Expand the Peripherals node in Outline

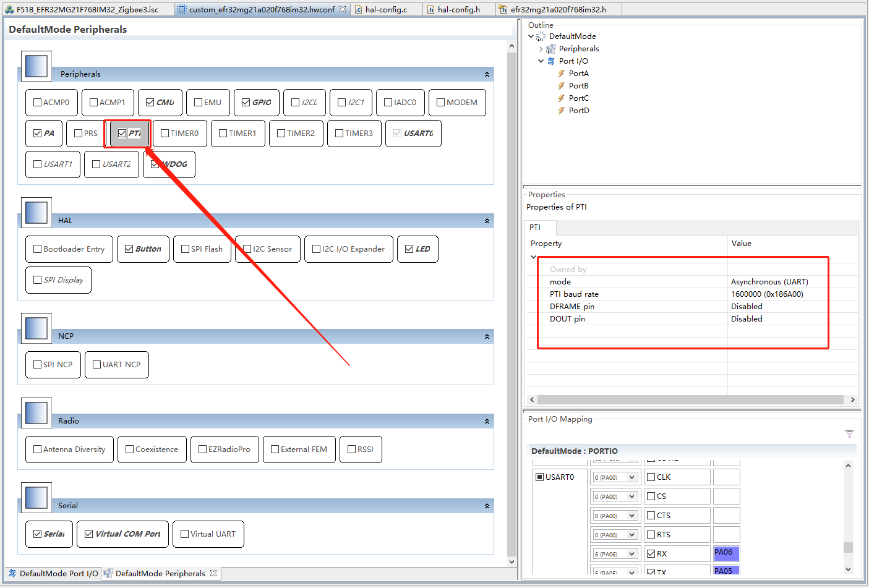point(541,49)
